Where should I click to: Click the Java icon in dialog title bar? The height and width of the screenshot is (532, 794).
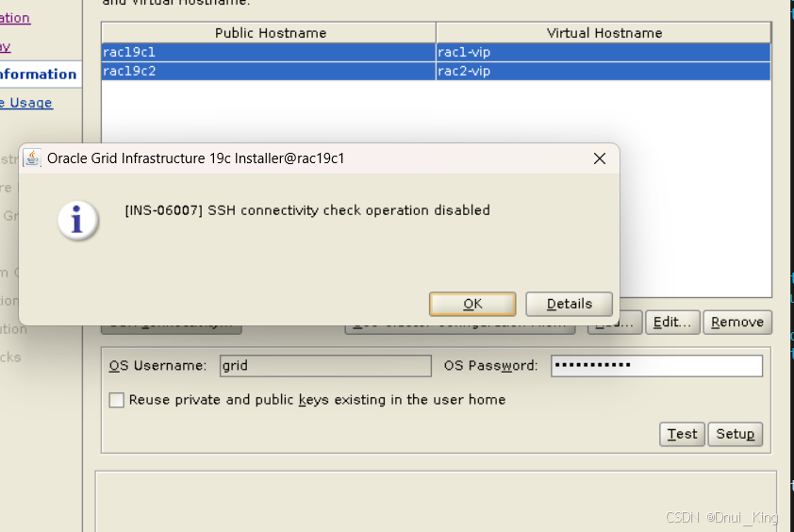point(32,158)
